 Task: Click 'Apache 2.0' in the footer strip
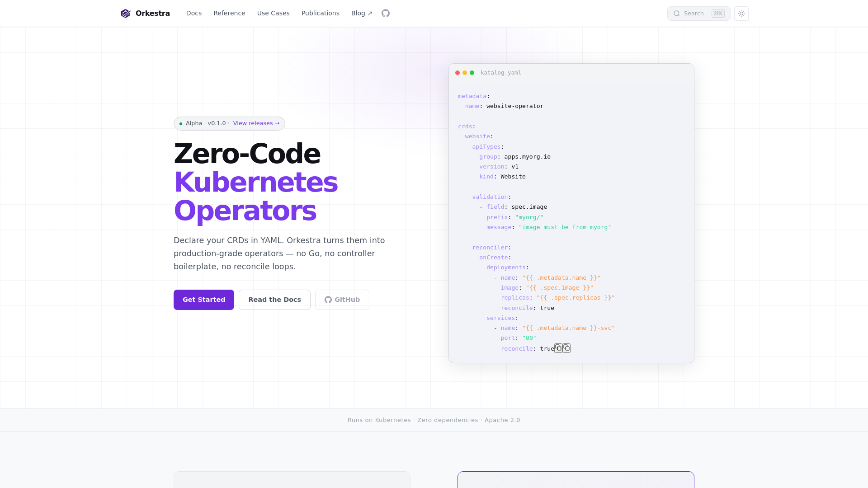[x=502, y=420]
